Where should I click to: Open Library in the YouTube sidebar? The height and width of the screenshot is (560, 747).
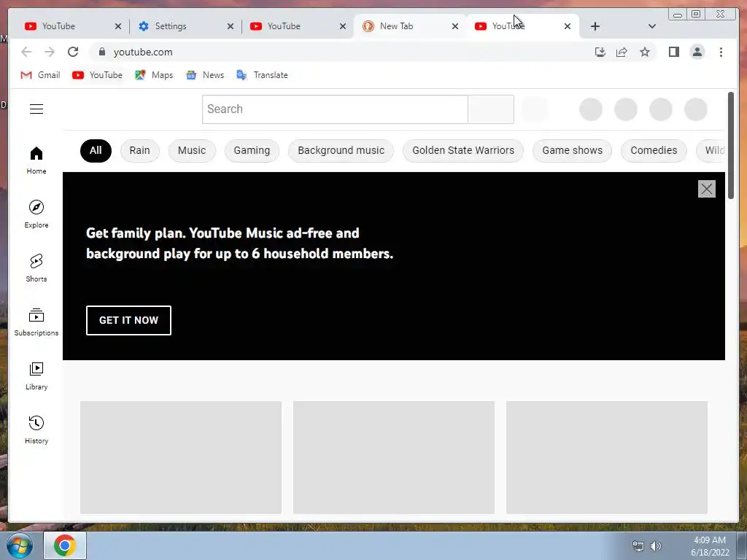(36, 376)
